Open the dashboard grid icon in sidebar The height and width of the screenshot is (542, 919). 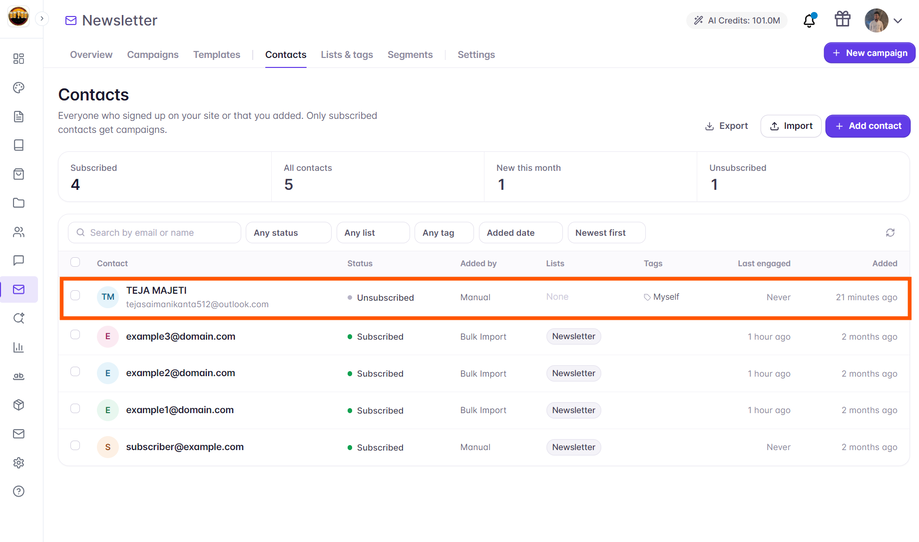pyautogui.click(x=19, y=59)
